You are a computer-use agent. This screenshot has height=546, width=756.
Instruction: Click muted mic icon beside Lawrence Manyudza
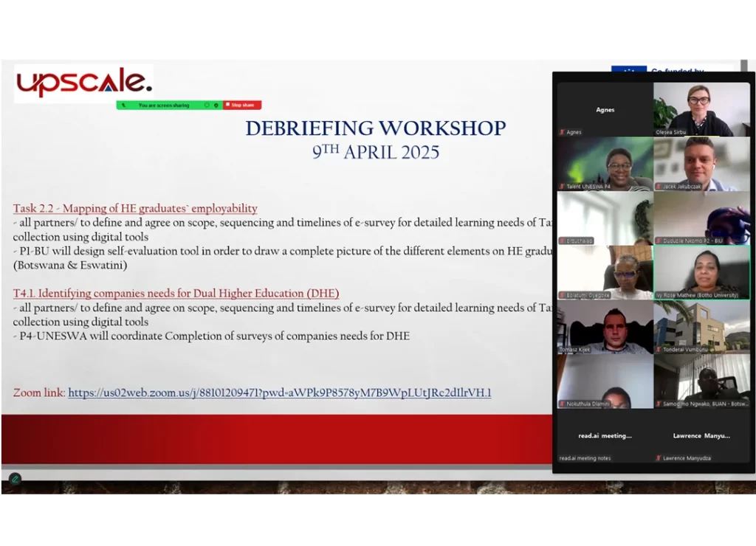(x=658, y=458)
